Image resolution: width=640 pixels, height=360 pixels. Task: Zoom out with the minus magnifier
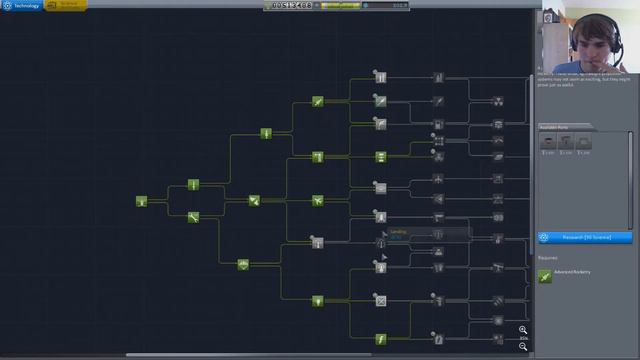(x=523, y=347)
